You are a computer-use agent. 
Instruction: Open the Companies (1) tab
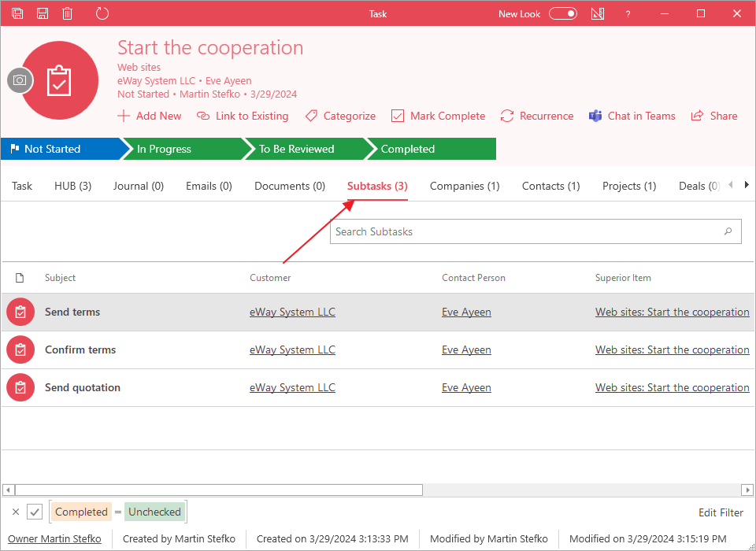tap(465, 186)
